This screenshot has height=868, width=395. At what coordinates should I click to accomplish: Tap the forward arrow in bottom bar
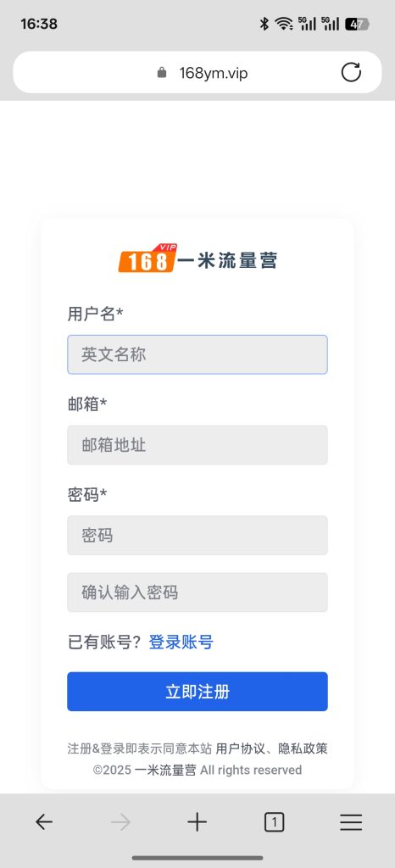(x=120, y=822)
